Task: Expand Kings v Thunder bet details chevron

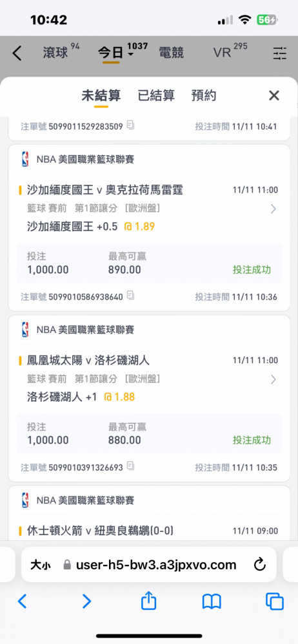Action: click(x=273, y=209)
